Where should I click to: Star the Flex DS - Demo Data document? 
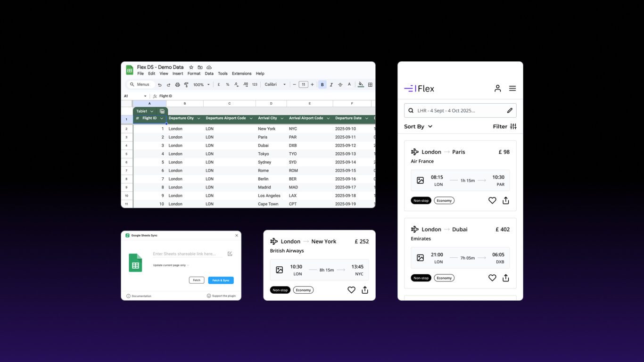point(191,67)
